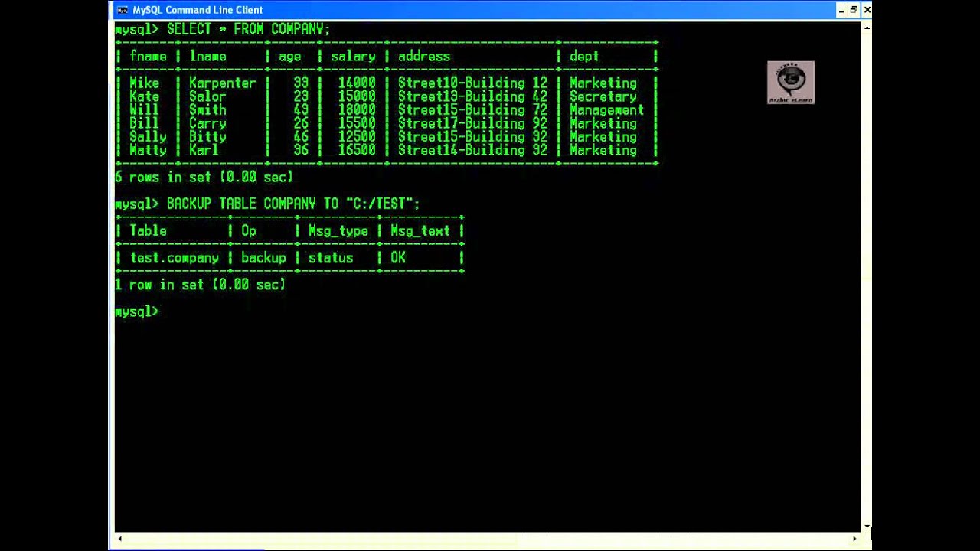The width and height of the screenshot is (980, 551).
Task: Click the Bill first name cell
Action: [x=144, y=123]
